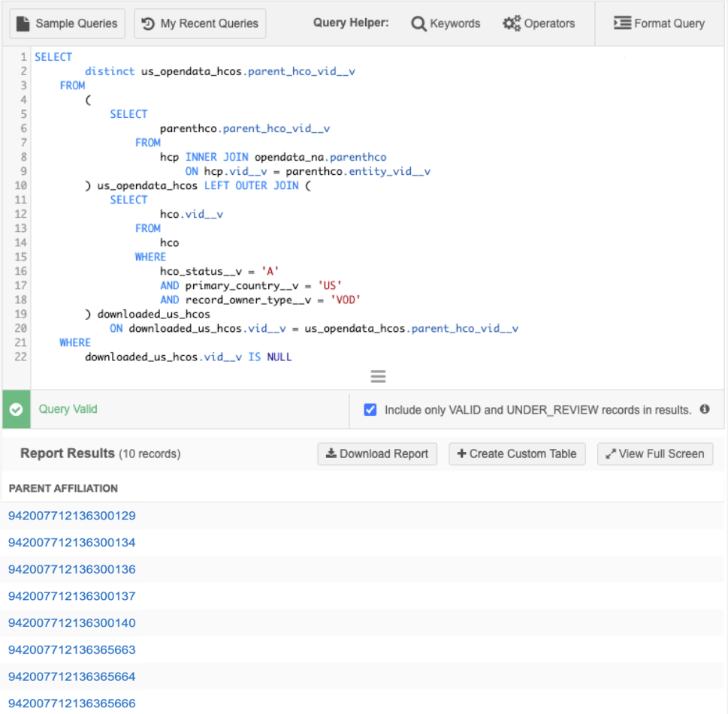The width and height of the screenshot is (728, 714).
Task: Click the green Query Valid checkmark icon
Action: [16, 410]
